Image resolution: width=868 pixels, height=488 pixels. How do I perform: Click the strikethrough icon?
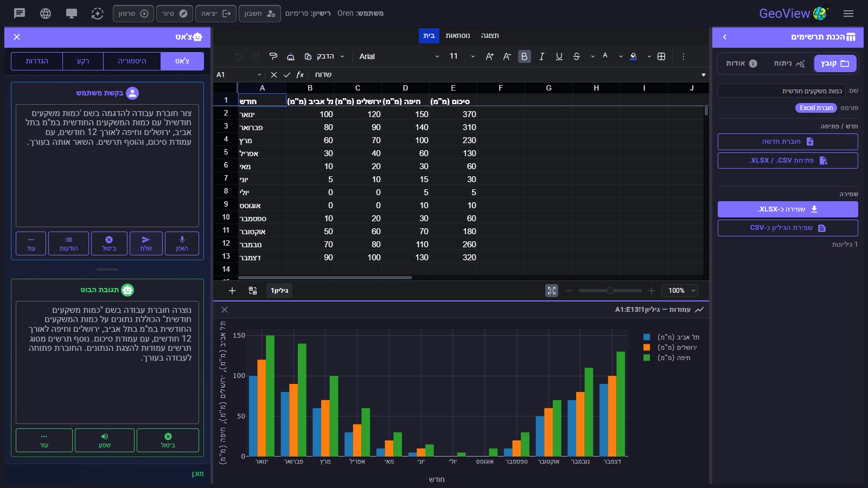point(577,56)
